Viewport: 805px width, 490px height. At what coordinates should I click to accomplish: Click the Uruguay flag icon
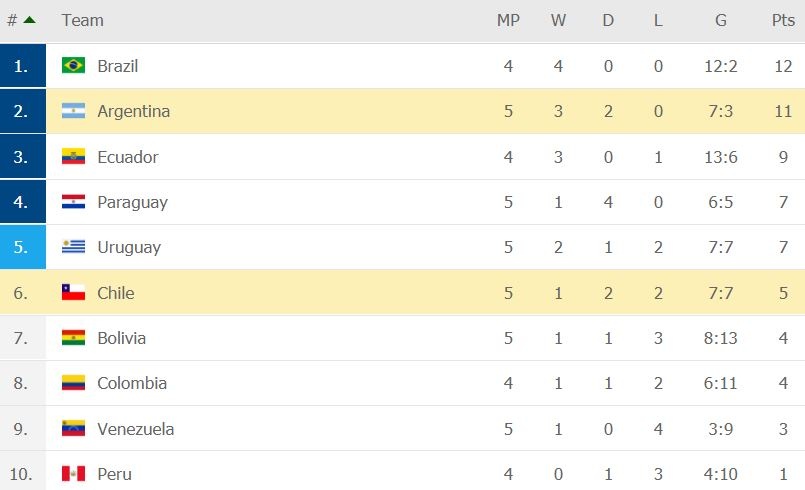click(73, 247)
